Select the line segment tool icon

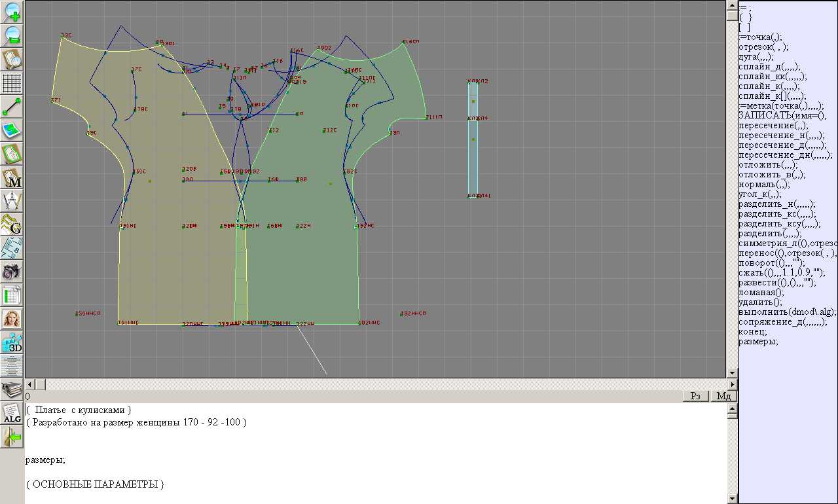pos(12,107)
